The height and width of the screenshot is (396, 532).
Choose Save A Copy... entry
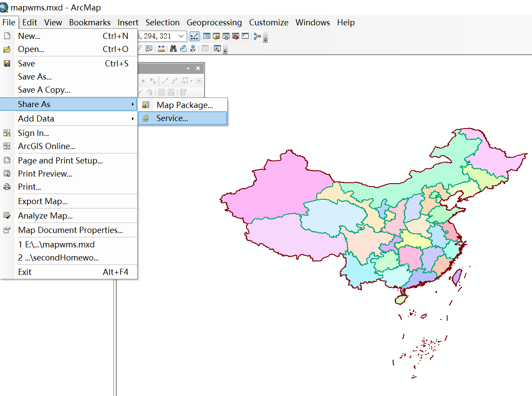69,90
